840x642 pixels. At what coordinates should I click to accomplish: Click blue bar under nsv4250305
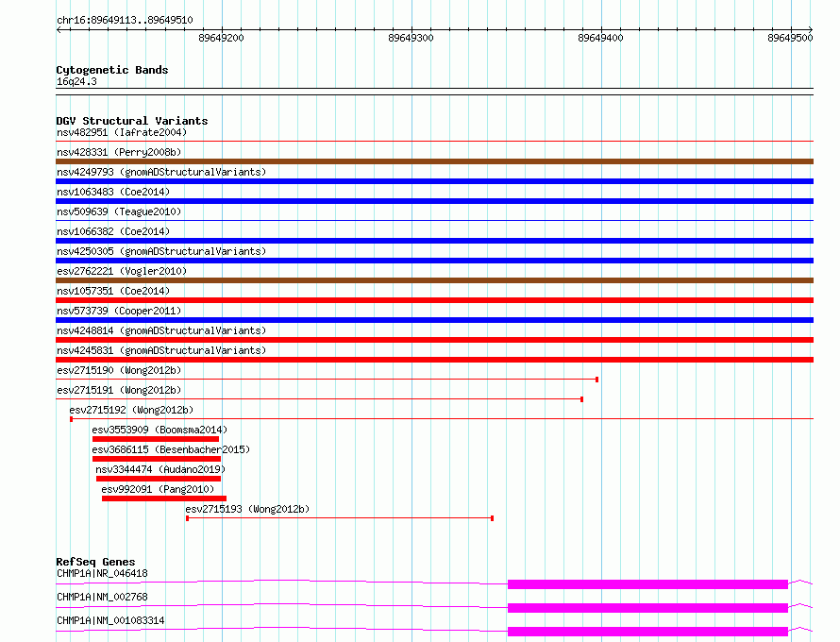(434, 261)
